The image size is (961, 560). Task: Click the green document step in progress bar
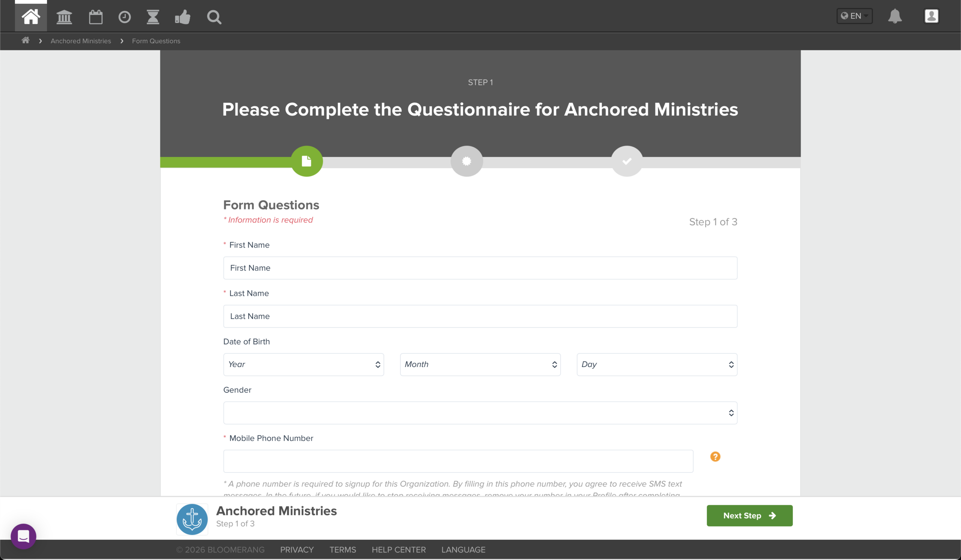(x=307, y=161)
